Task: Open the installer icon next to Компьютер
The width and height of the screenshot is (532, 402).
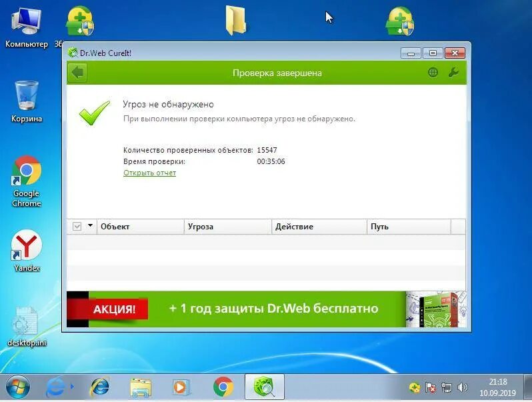Action: (80, 21)
